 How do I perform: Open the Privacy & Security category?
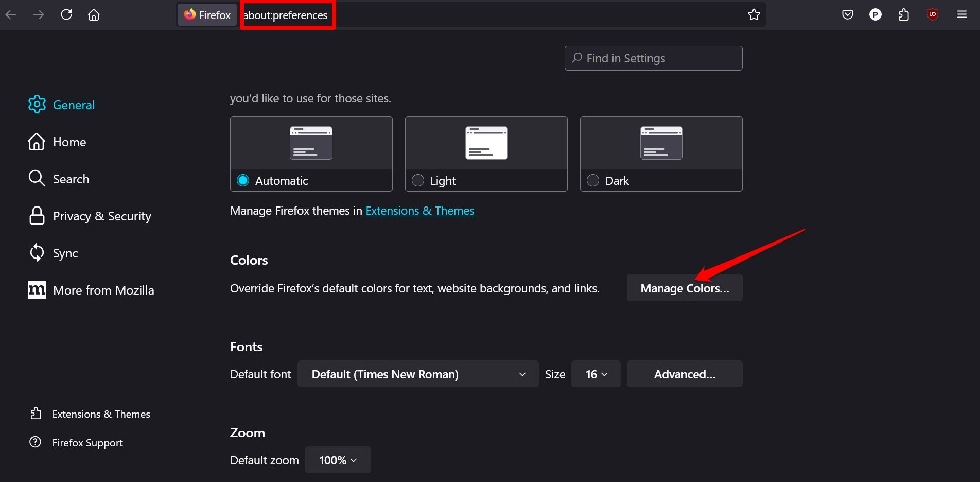[x=102, y=216]
